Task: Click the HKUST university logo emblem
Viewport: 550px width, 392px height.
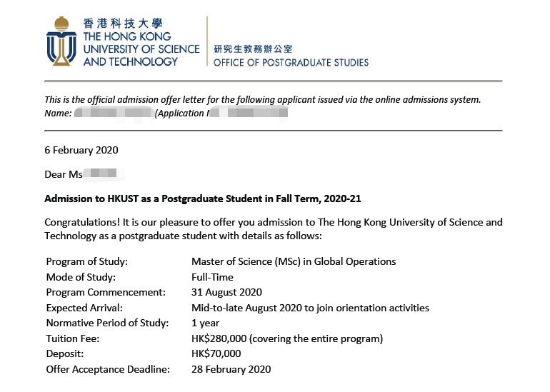Action: point(61,41)
